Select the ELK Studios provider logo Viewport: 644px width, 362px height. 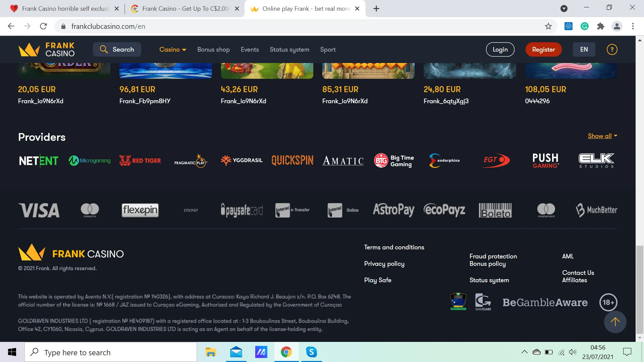[596, 161]
